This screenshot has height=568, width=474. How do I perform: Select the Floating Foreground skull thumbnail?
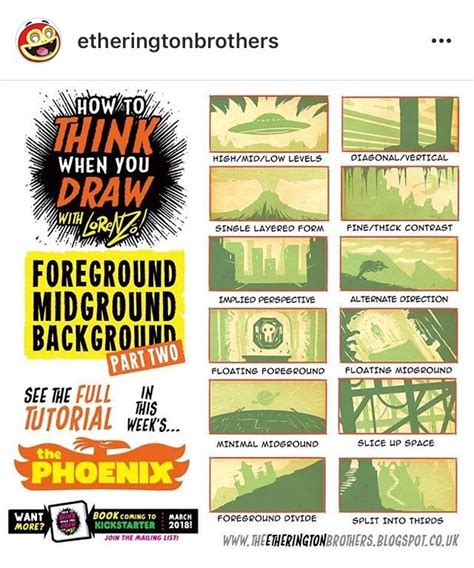[x=268, y=335]
